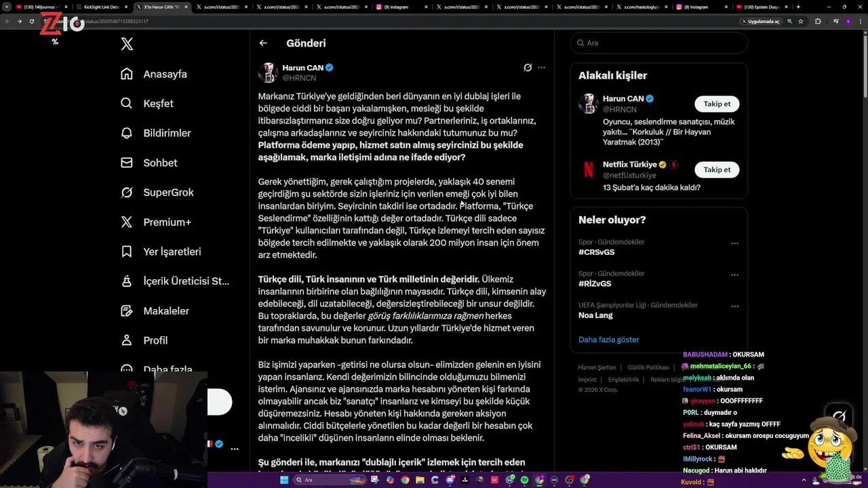Open the Sohbet envelope icon
The image size is (868, 488).
(127, 163)
